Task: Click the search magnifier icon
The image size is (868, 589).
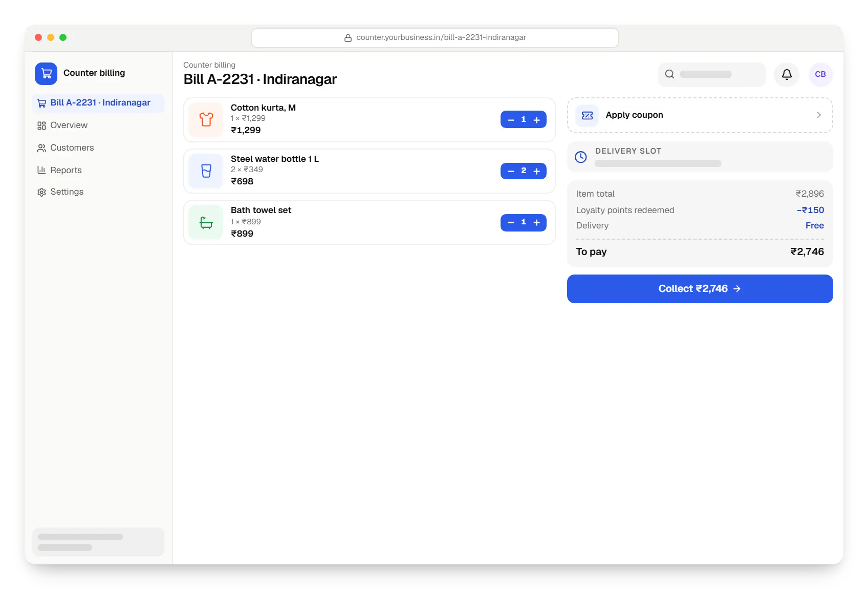Action: coord(669,74)
